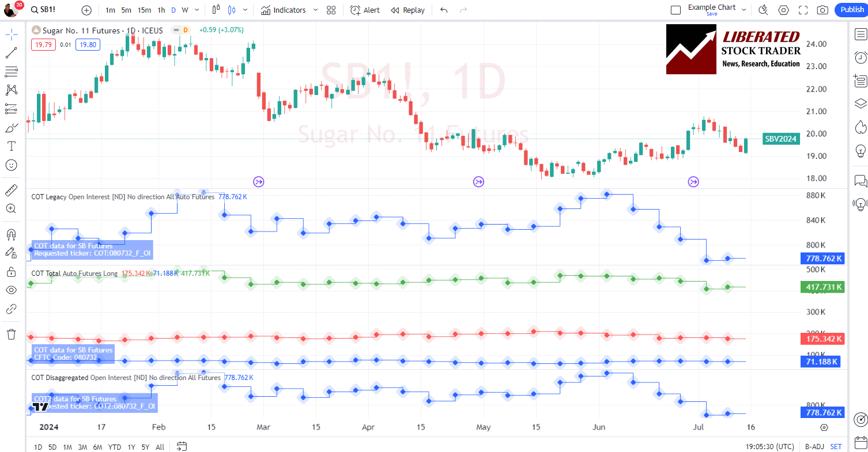Image resolution: width=868 pixels, height=452 pixels.
Task: Expand the Indicators dropdown arrow
Action: pyautogui.click(x=315, y=10)
